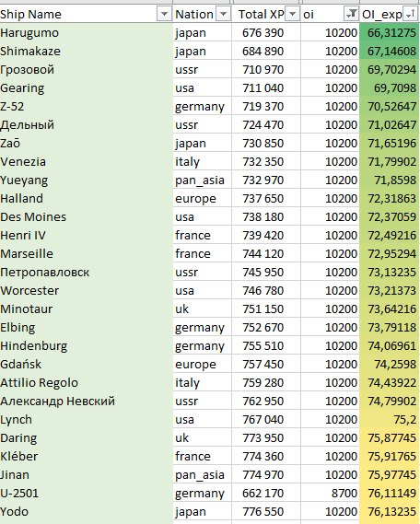Click the Hindenburg ship name cell
The image size is (420, 524).
pyautogui.click(x=87, y=345)
